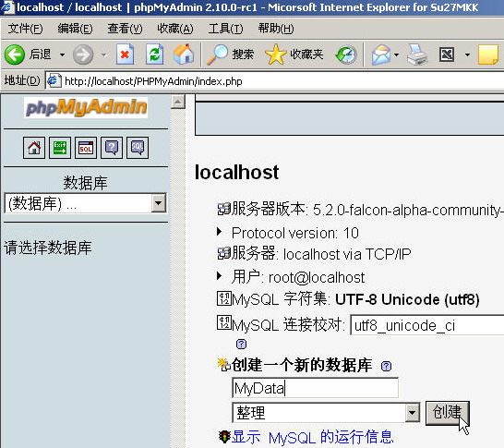Image resolution: width=504 pixels, height=448 pixels.
Task: Click the IE Forward arrow button
Action: (x=83, y=54)
